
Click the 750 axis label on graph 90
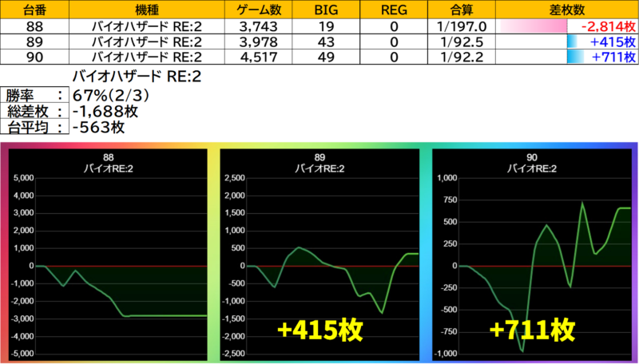tap(450, 200)
